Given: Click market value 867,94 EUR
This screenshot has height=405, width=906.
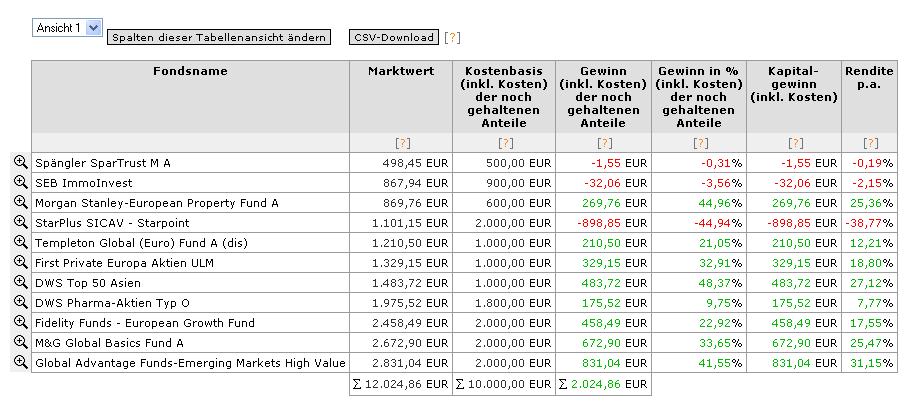Looking at the screenshot, I should [415, 183].
